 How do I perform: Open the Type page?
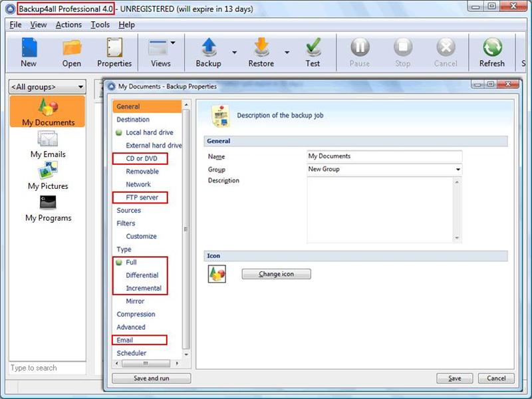click(124, 249)
